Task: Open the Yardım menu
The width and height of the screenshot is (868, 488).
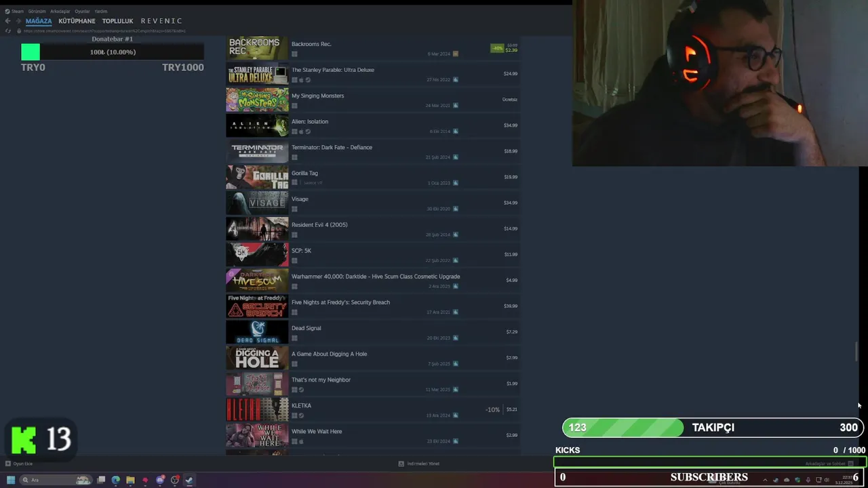Action: click(x=100, y=11)
